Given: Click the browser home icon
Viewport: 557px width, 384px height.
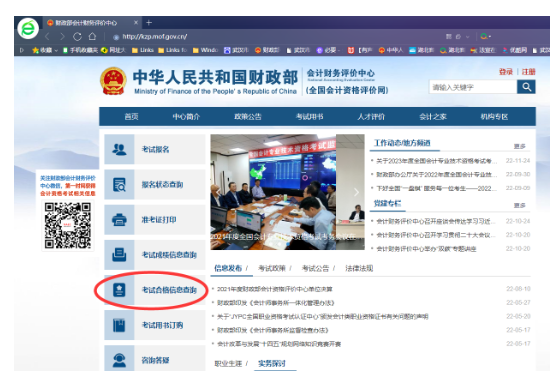Looking at the screenshot, I should (92, 36).
